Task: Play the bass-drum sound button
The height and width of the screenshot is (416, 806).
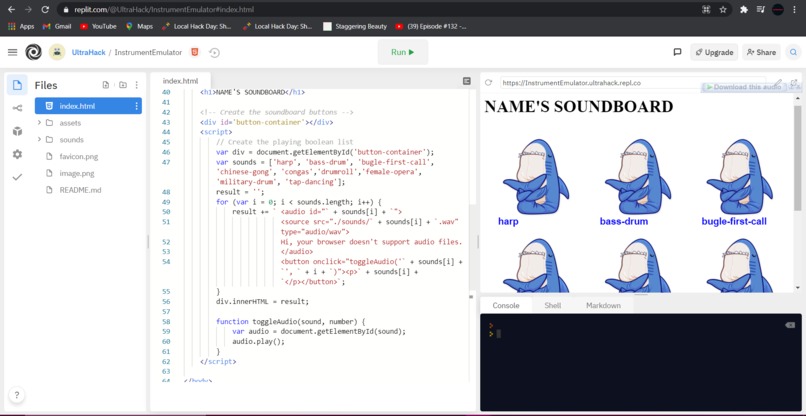Action: pyautogui.click(x=636, y=183)
